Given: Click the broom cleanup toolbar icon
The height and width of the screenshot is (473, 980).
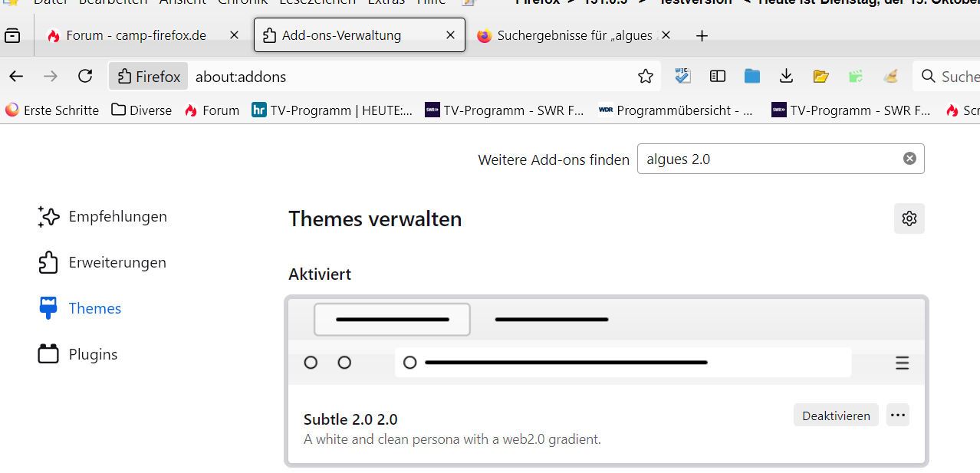Looking at the screenshot, I should (x=890, y=76).
